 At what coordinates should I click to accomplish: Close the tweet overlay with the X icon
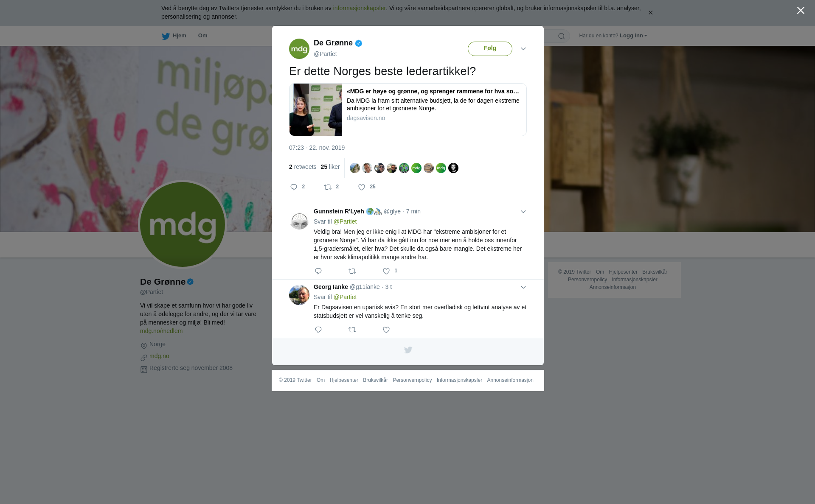(801, 11)
